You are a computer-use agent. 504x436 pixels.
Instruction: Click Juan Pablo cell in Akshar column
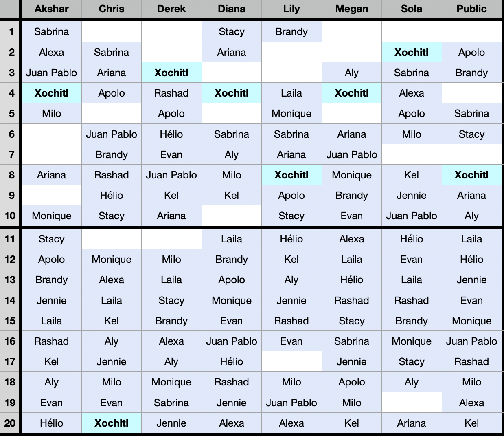point(51,73)
